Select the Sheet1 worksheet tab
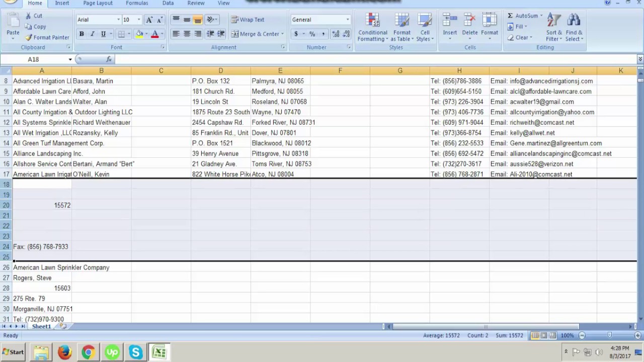Image resolution: width=644 pixels, height=362 pixels. (x=41, y=327)
